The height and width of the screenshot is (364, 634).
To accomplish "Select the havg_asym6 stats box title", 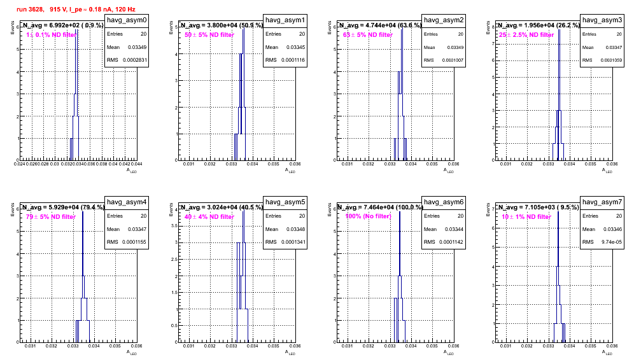I will point(444,202).
